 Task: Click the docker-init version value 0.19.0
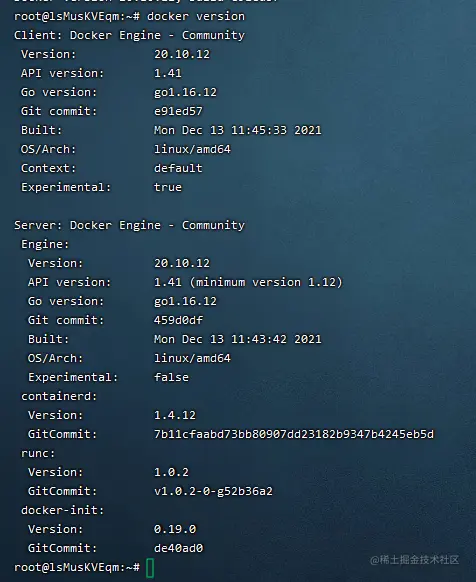point(175,529)
